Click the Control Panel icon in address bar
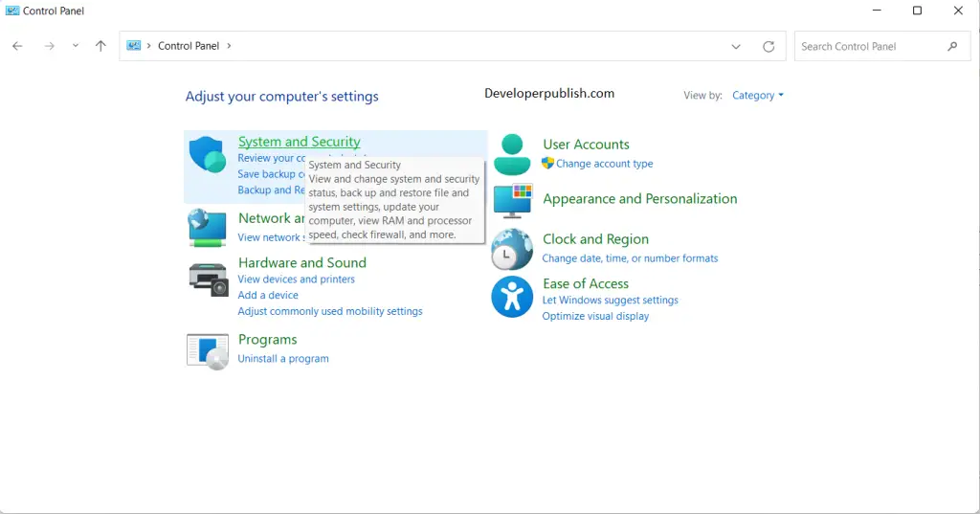This screenshot has width=980, height=514. [x=134, y=46]
